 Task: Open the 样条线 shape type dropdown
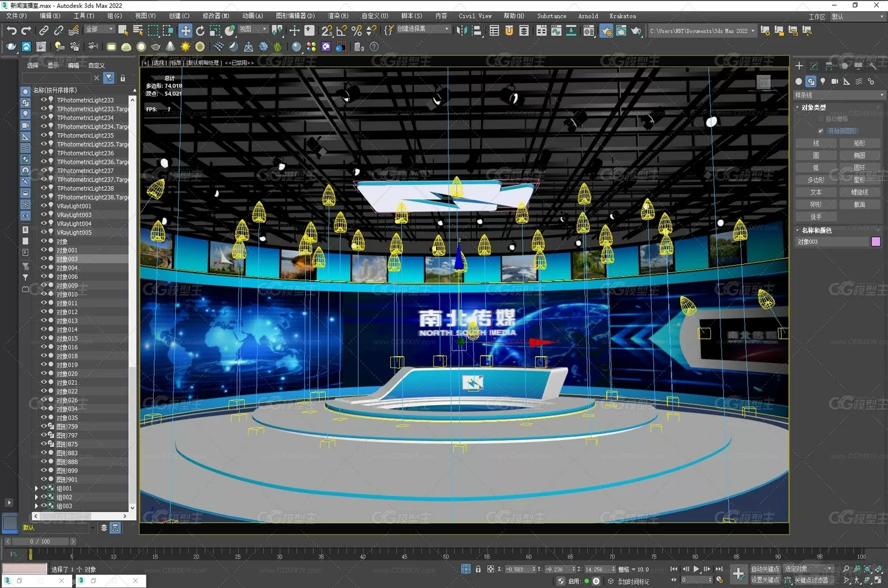tap(839, 95)
